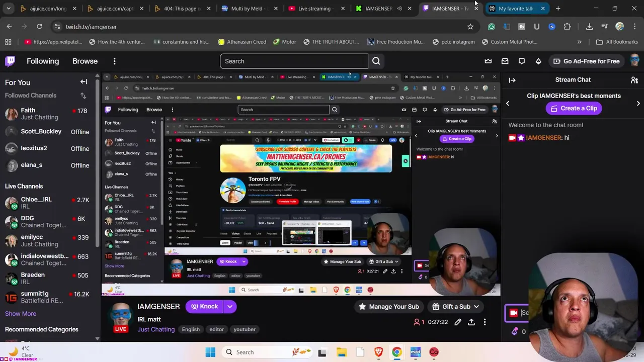This screenshot has height=362, width=644.
Task: Open Scott_Buckley offline channel
Action: pos(48,131)
